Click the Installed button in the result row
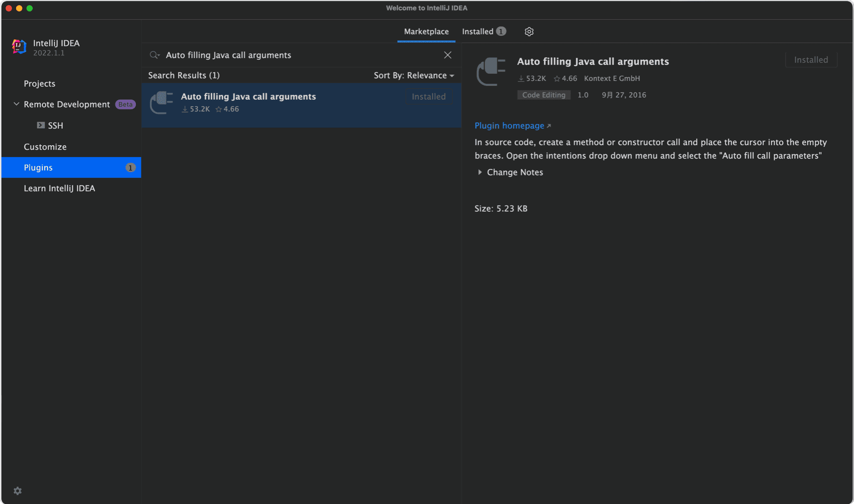854x504 pixels. 428,96
